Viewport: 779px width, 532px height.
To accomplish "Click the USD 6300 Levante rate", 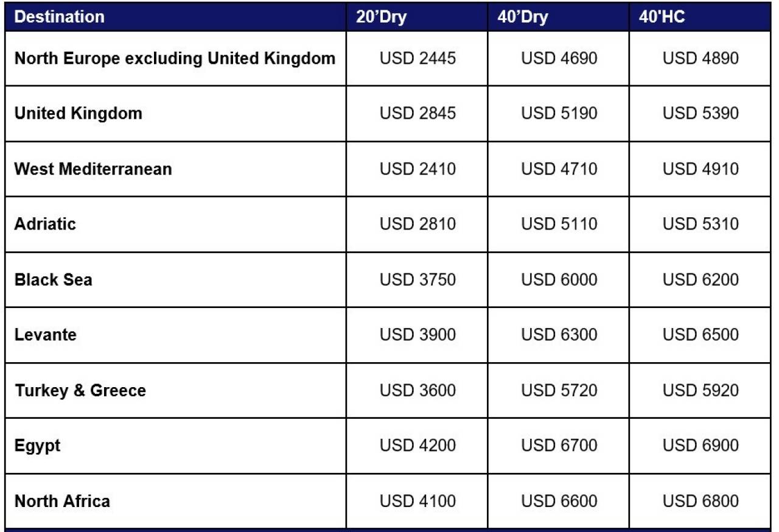I will pyautogui.click(x=559, y=335).
